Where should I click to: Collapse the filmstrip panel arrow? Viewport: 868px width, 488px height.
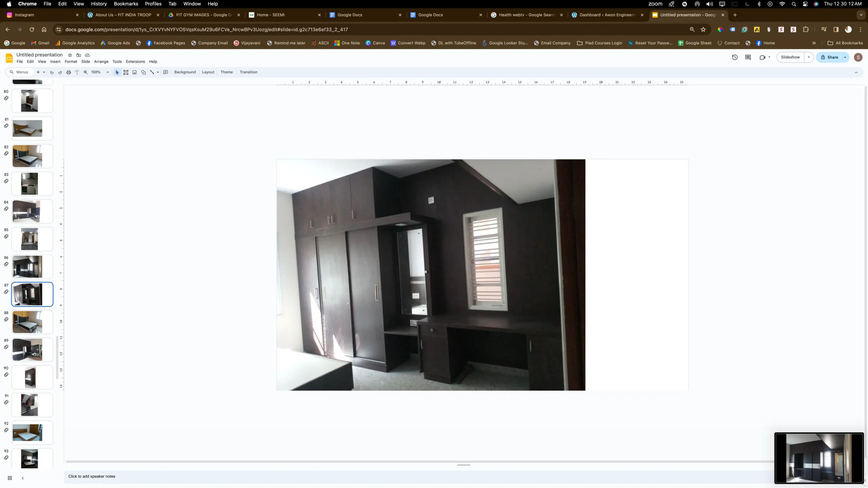[x=23, y=478]
